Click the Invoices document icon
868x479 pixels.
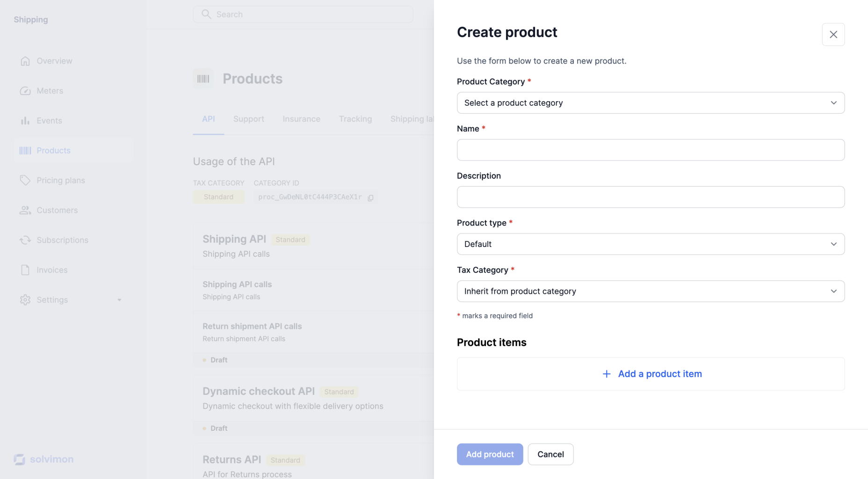point(25,270)
